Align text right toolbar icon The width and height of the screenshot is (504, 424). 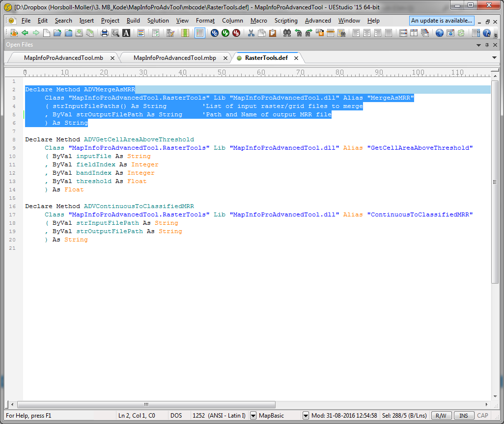point(378,33)
